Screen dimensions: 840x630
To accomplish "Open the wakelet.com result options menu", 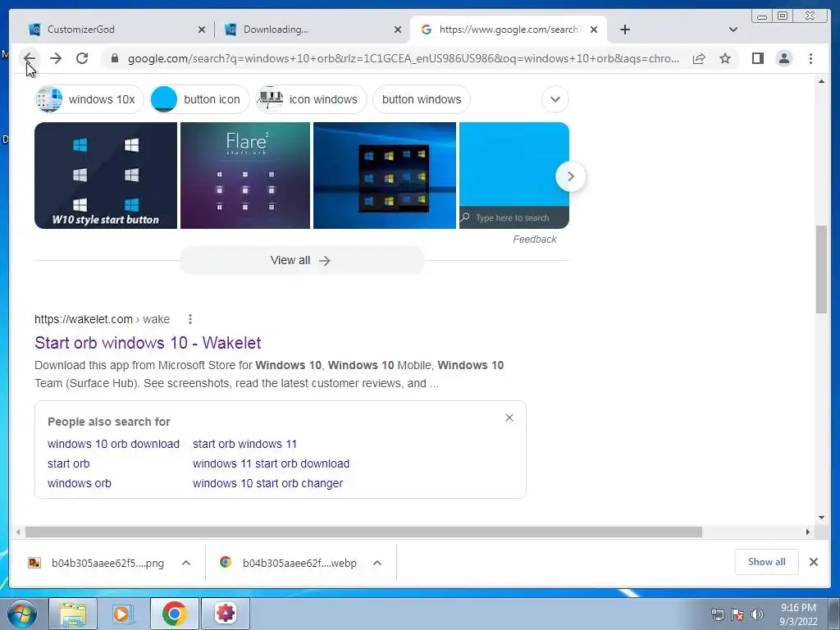I will (x=189, y=319).
